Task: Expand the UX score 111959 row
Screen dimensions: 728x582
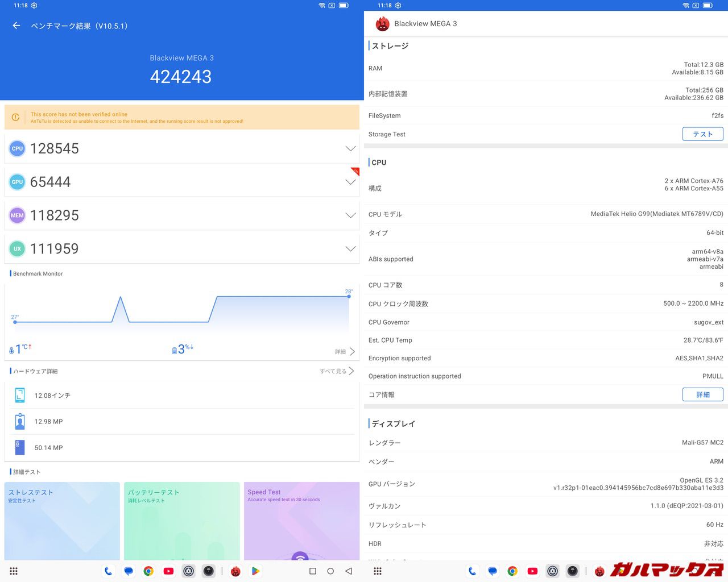Action: pos(350,249)
